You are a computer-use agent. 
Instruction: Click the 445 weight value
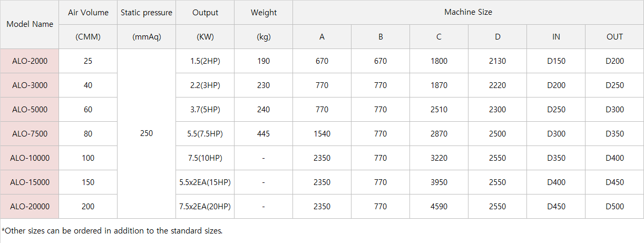264,134
